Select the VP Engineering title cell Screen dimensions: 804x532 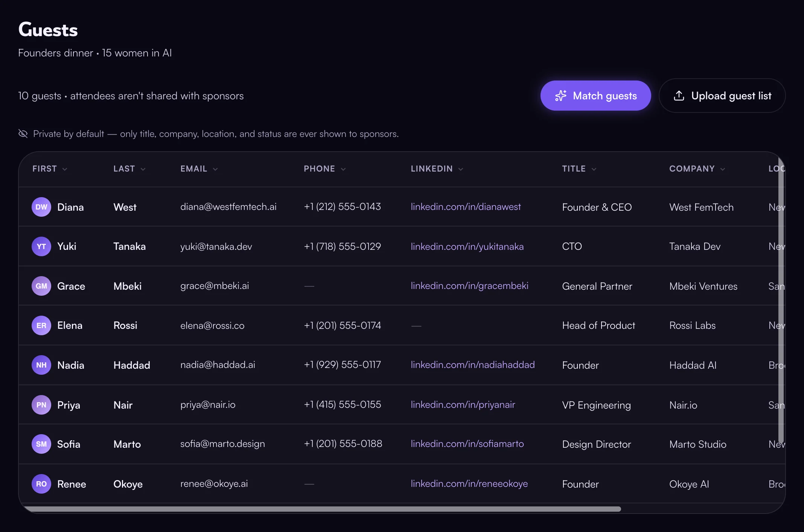point(596,405)
